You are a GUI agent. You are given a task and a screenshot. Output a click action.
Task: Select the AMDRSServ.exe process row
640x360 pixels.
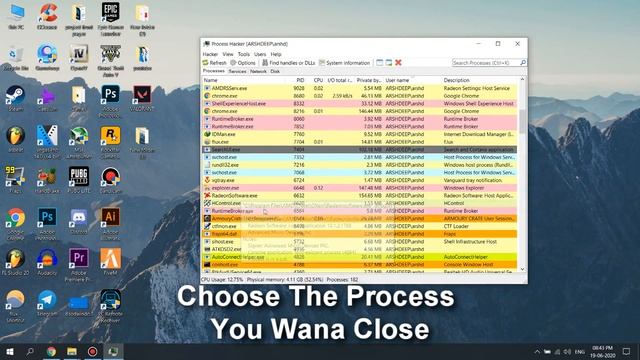[360, 88]
